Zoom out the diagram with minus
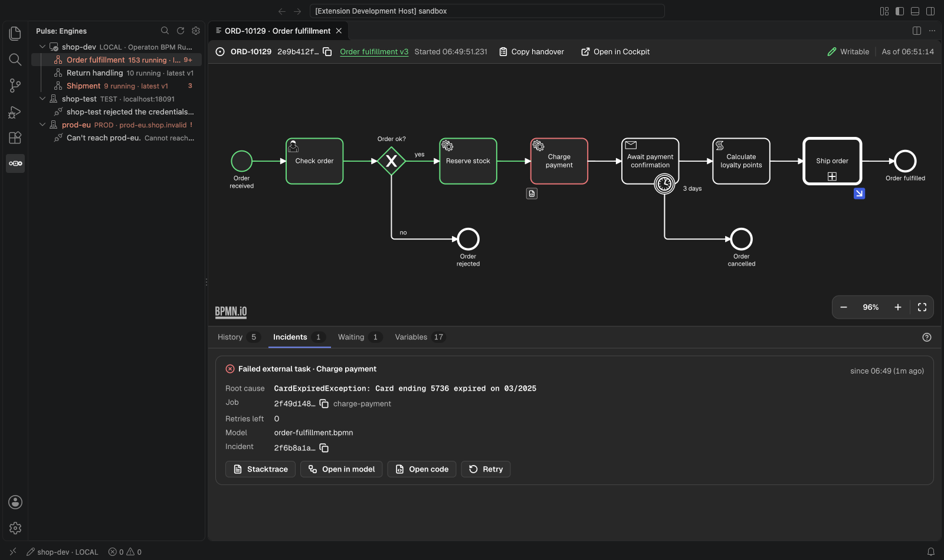The height and width of the screenshot is (560, 944). 844,307
